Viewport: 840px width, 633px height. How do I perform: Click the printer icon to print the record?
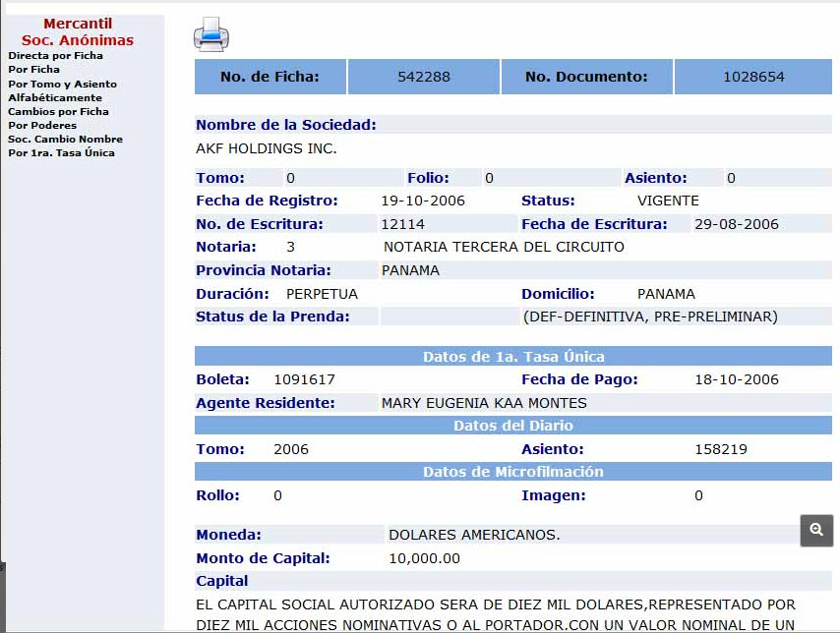(210, 35)
